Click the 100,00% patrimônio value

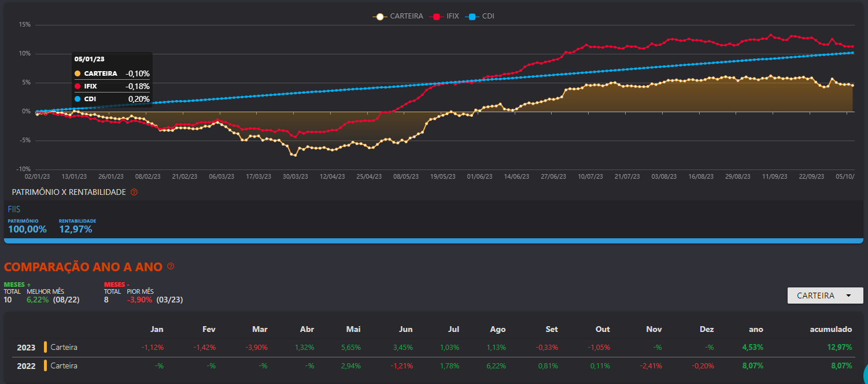27,230
